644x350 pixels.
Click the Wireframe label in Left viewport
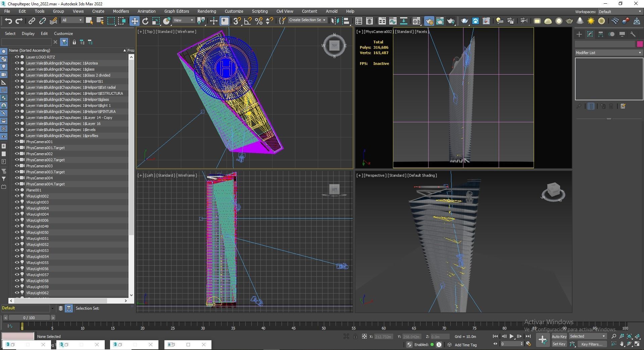point(186,175)
